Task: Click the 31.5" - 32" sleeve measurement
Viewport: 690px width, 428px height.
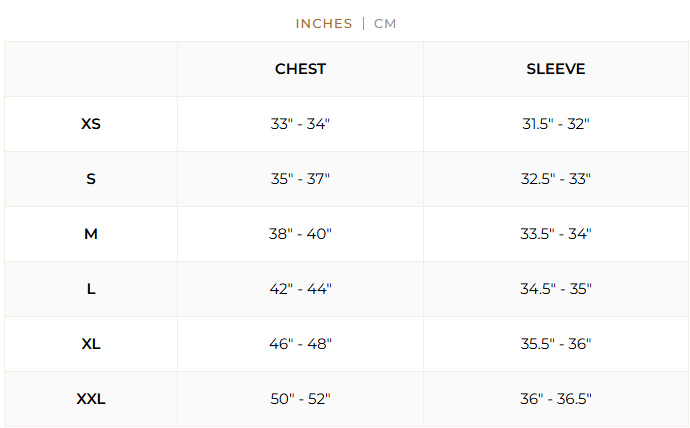Action: click(556, 124)
